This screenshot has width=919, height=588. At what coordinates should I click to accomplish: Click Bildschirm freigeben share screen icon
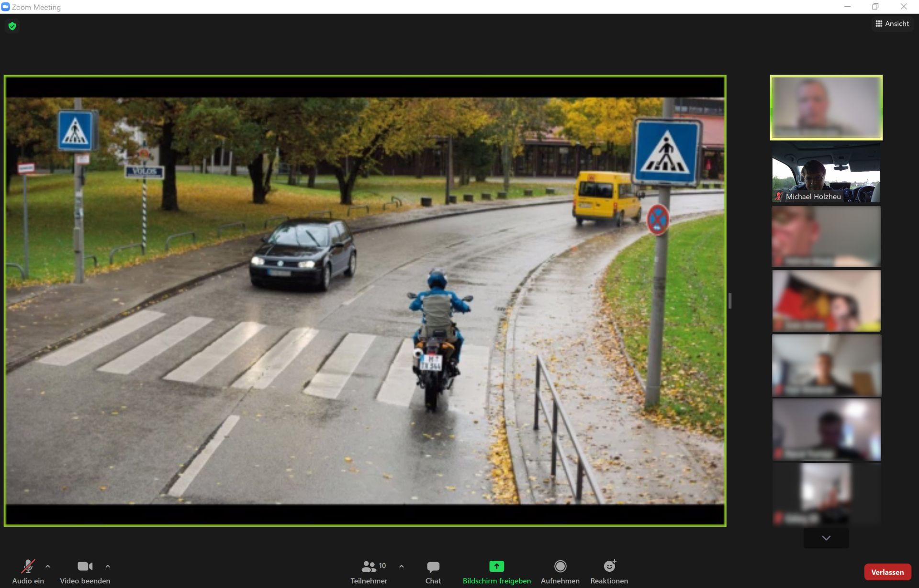click(496, 566)
